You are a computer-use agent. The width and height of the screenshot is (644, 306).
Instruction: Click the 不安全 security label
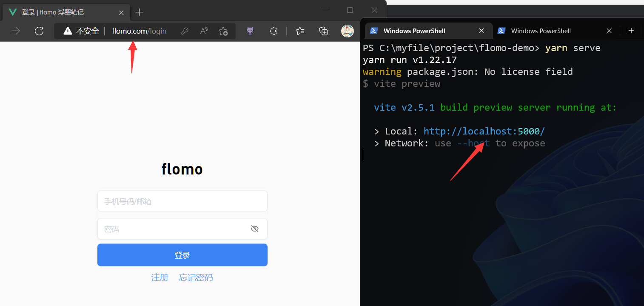click(x=88, y=31)
